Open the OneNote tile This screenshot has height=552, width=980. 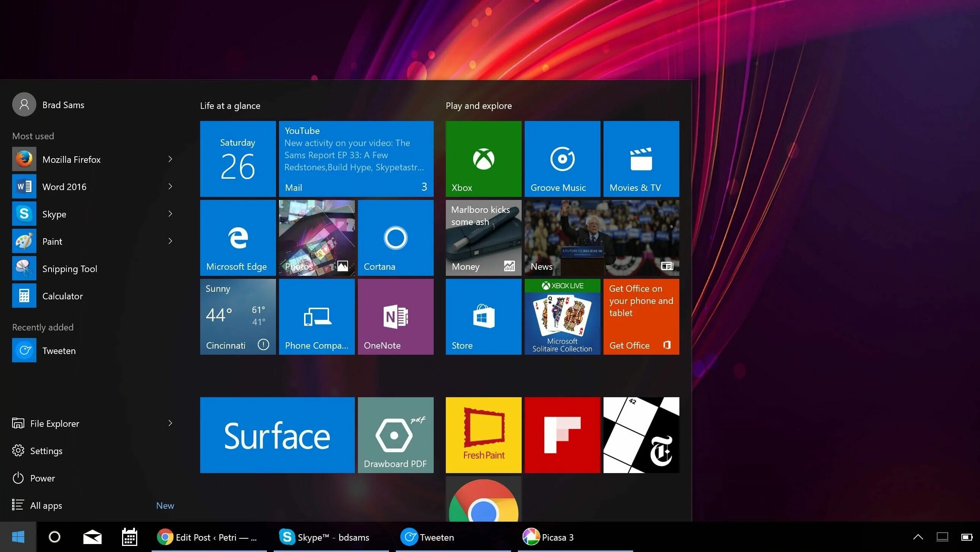[395, 316]
